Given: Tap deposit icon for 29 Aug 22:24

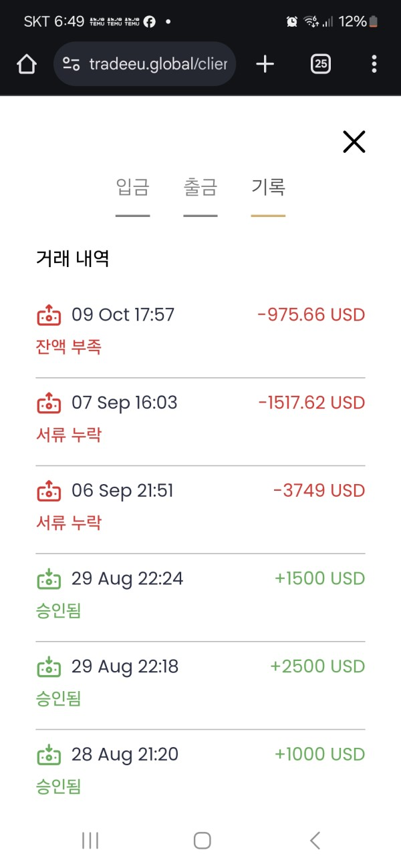Looking at the screenshot, I should 49,579.
